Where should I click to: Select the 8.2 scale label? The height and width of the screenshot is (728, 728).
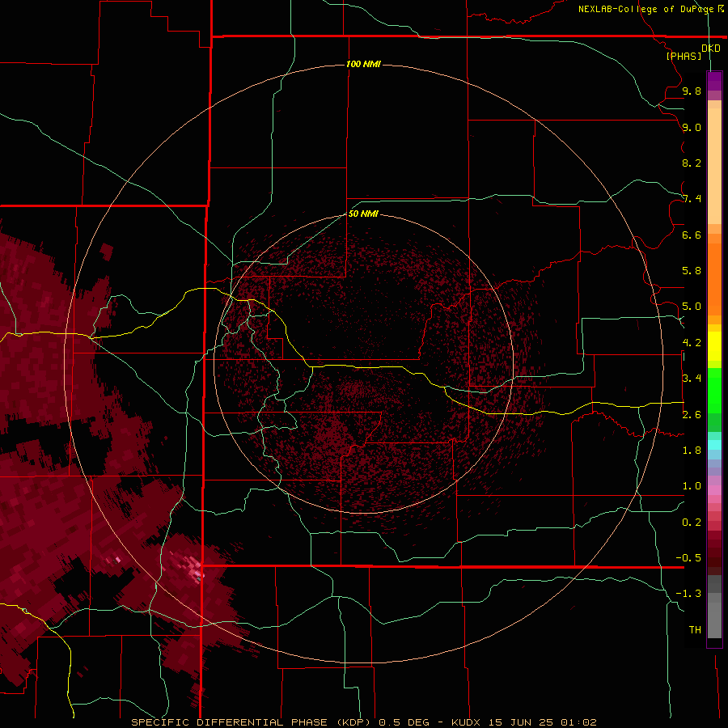pyautogui.click(x=692, y=163)
